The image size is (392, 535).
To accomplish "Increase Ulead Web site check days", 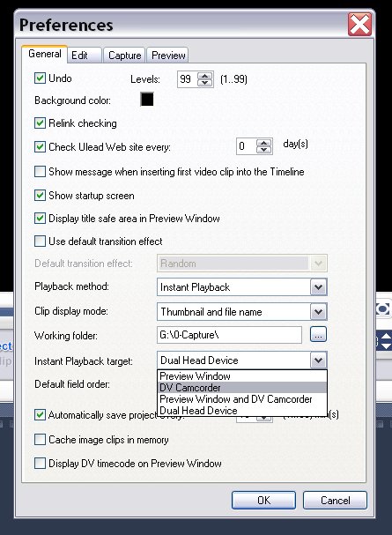I will click(x=264, y=143).
